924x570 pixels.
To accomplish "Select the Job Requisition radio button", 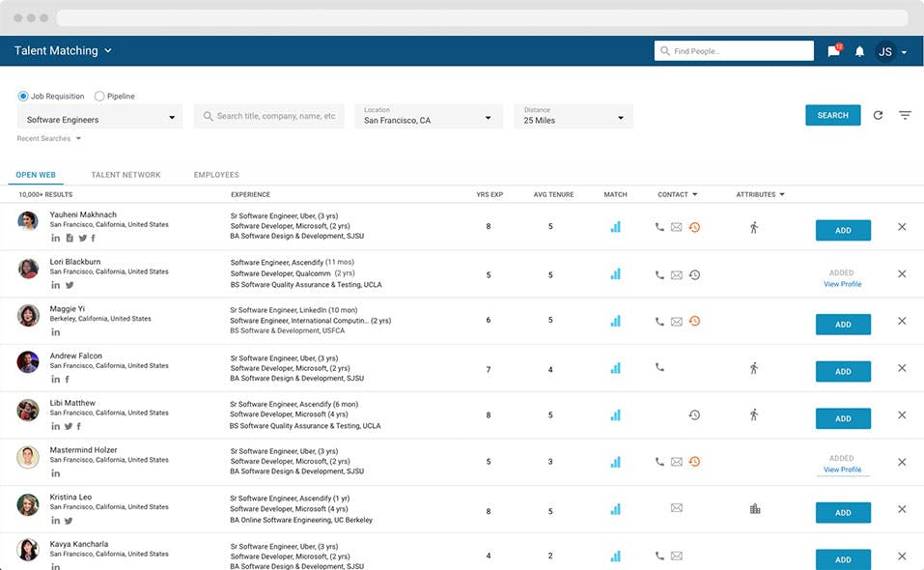I will (23, 97).
